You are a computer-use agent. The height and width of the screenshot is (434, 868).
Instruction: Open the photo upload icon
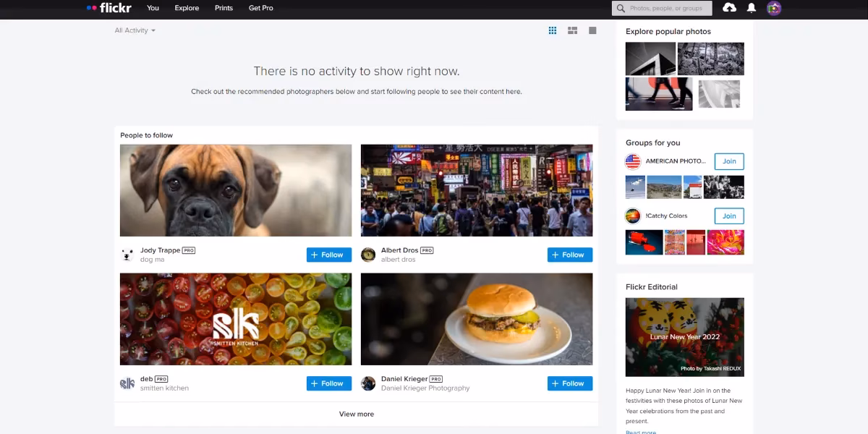coord(729,8)
